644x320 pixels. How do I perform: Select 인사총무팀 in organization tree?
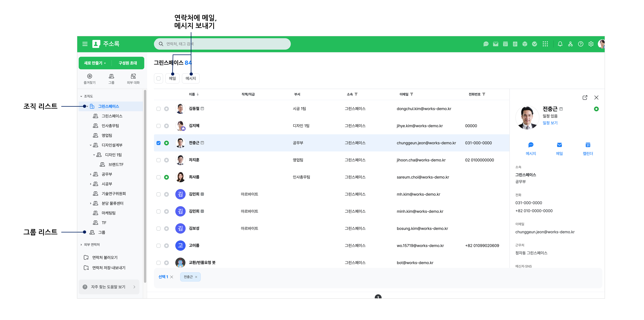pyautogui.click(x=110, y=126)
